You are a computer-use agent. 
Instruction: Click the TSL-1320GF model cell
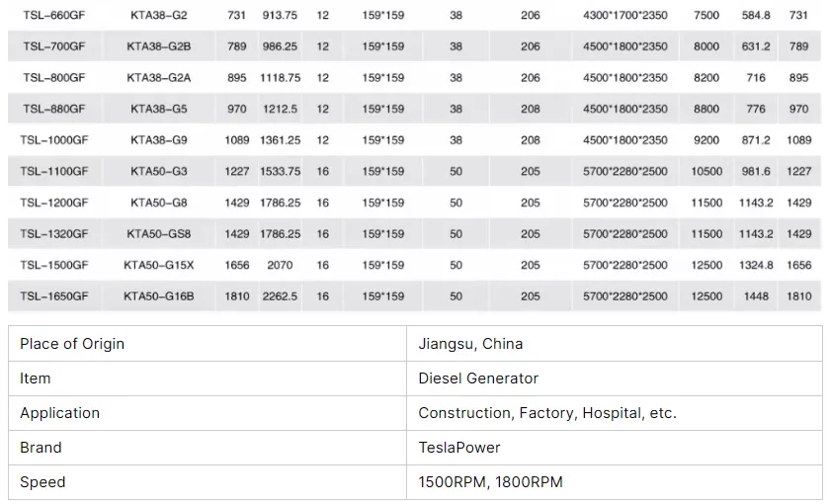[54, 234]
